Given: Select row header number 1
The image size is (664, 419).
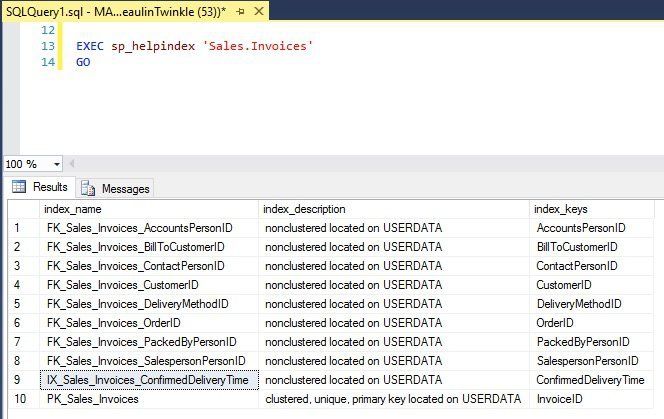Looking at the screenshot, I should (x=24, y=228).
